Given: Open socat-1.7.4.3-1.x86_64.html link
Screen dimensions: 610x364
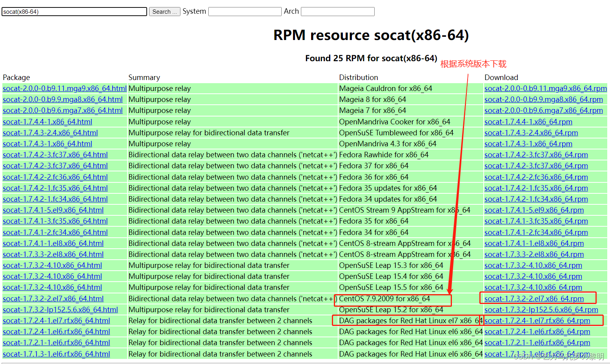Looking at the screenshot, I should [47, 144].
